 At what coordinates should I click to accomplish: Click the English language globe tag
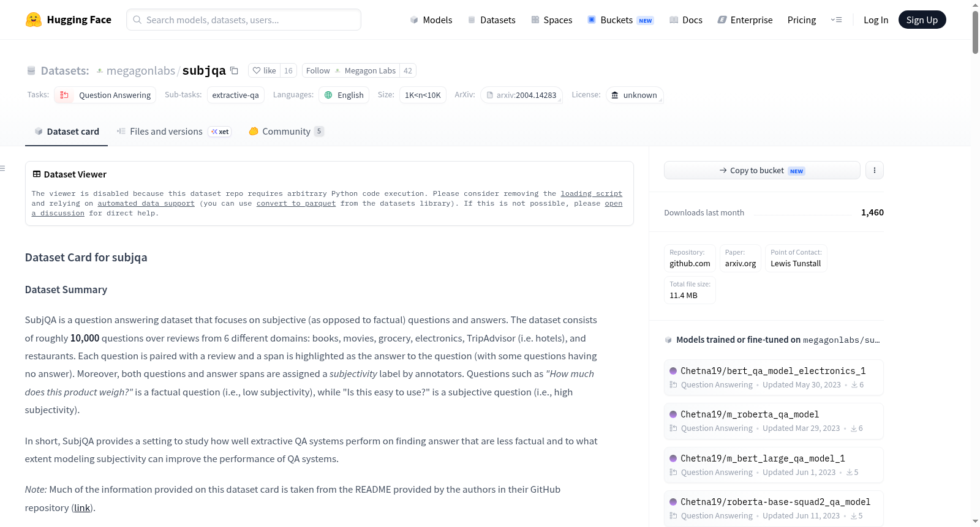pos(344,95)
